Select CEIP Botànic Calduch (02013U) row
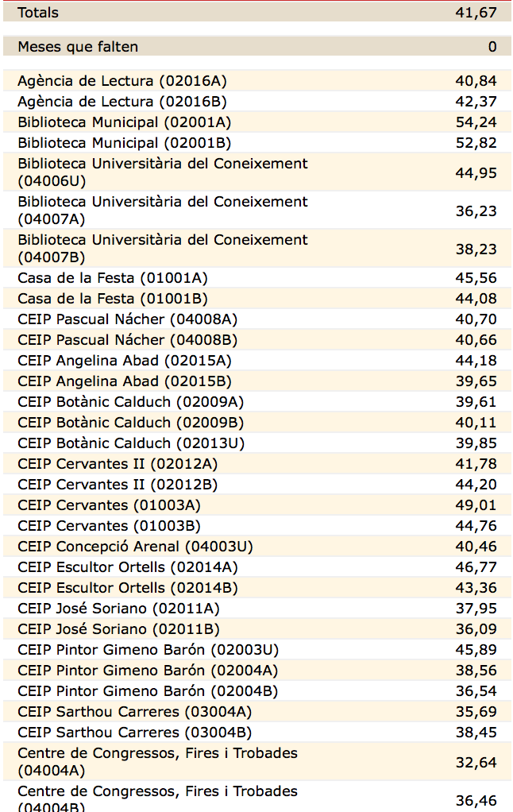Image resolution: width=513 pixels, height=812 pixels. point(131,443)
